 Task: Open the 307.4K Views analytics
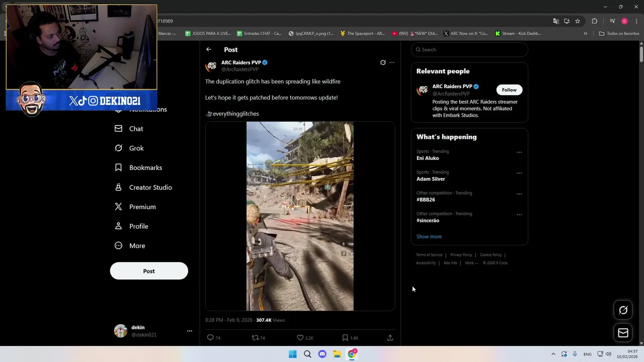point(270,320)
